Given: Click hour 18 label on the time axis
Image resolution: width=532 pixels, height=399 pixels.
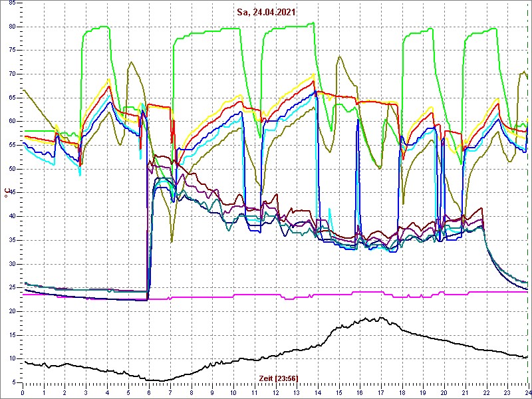Looking at the screenshot, I should click(x=402, y=392).
